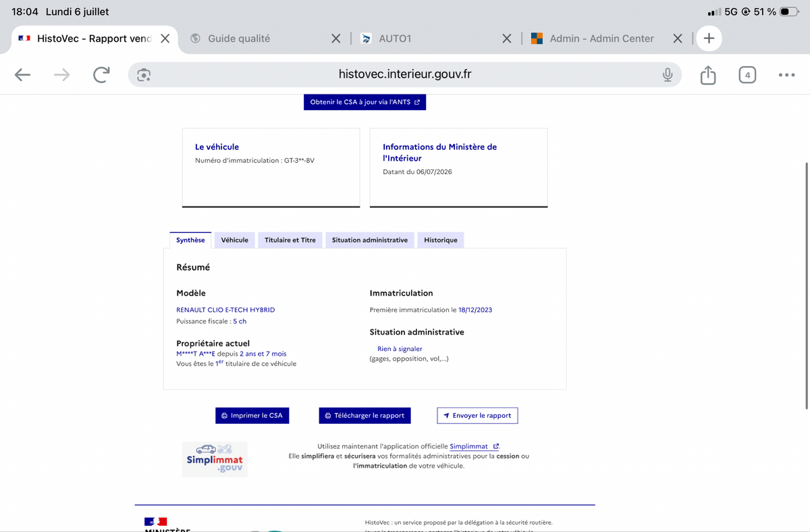Switch to the AUTO1 tab

[x=395, y=38]
